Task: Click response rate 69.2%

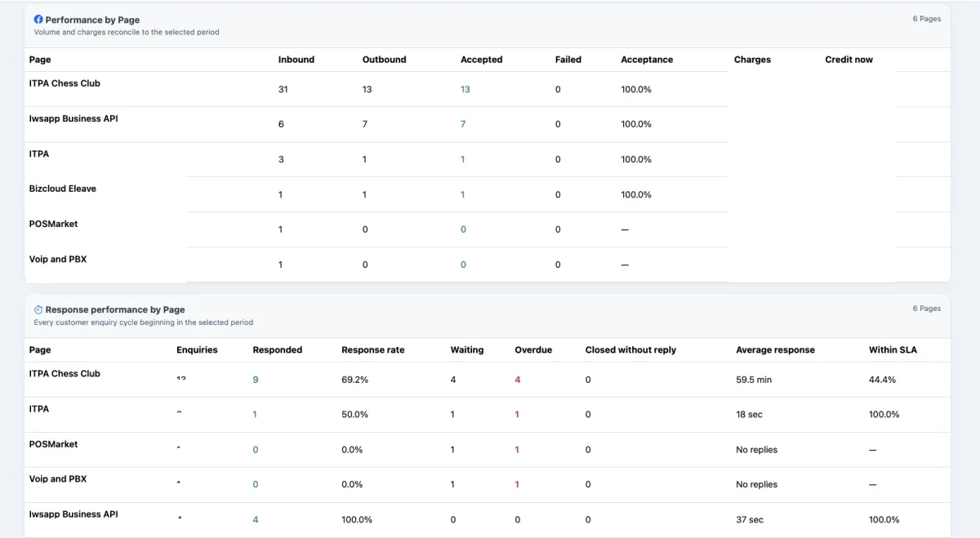Action: pos(354,380)
